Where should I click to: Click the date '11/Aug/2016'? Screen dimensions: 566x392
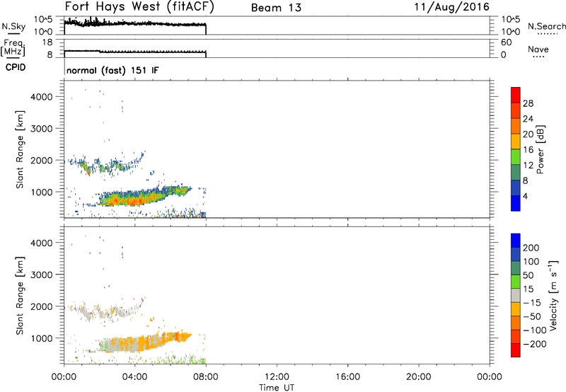click(x=451, y=7)
